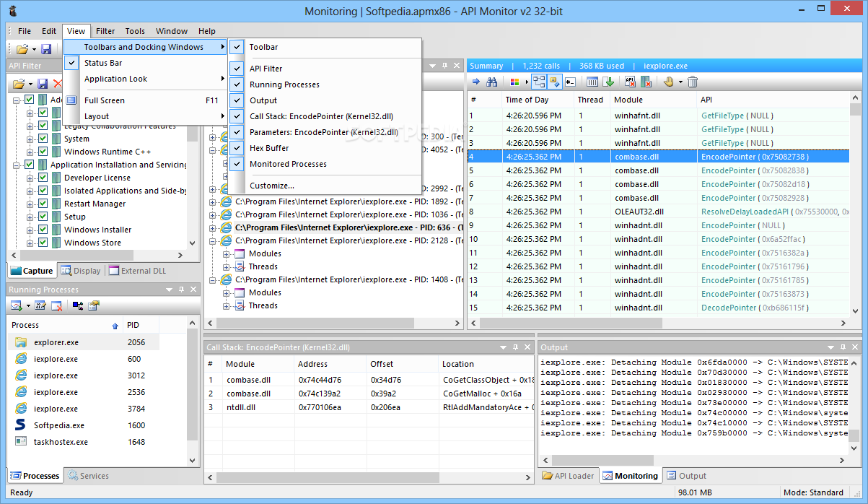Uncheck the Windows Store checkbox

pyautogui.click(x=43, y=243)
